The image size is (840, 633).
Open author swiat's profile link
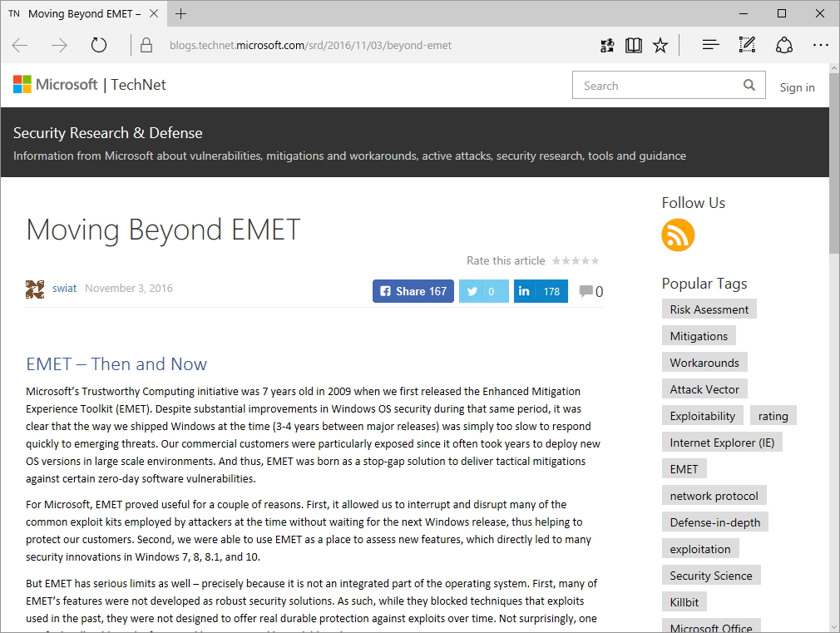[64, 289]
